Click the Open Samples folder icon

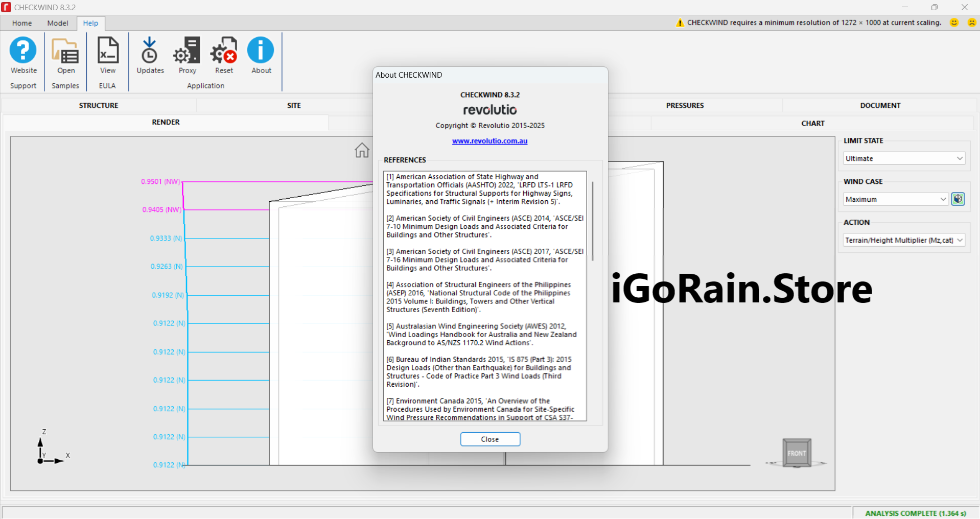click(x=65, y=51)
